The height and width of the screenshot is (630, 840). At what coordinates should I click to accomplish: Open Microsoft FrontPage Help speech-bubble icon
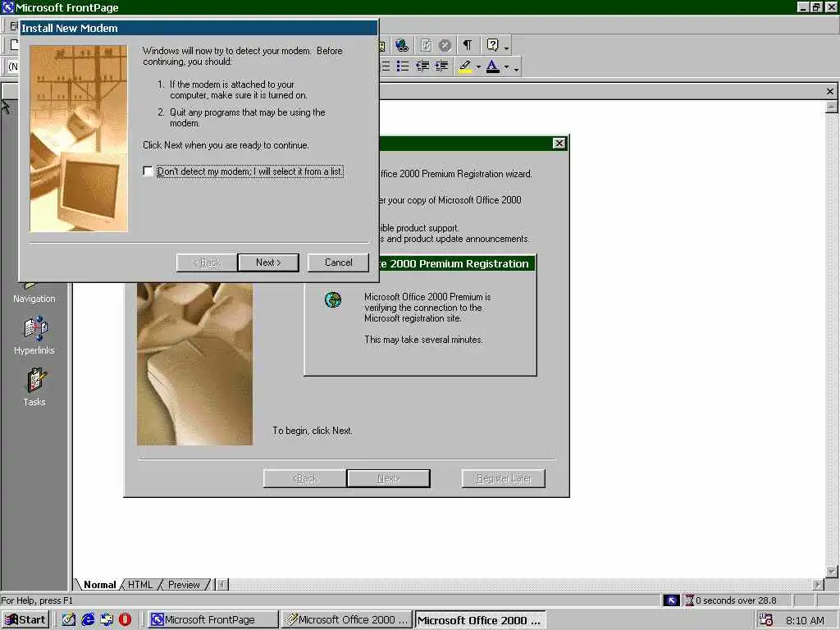point(492,46)
